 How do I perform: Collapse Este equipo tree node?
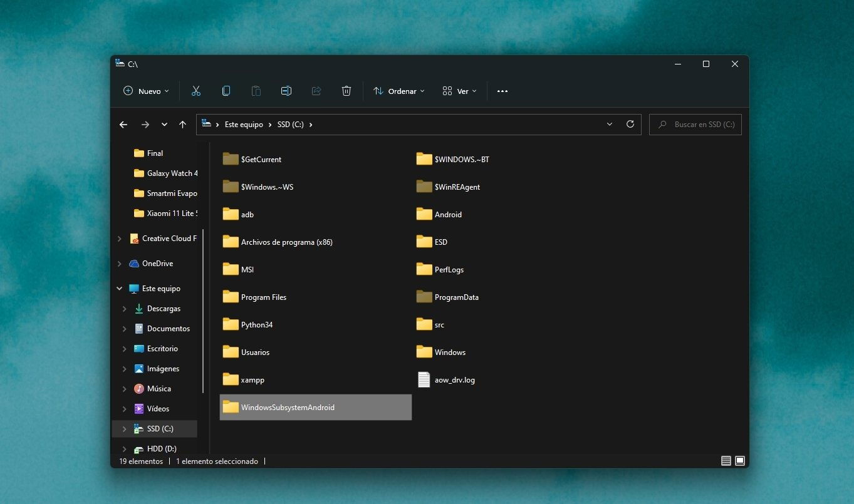pyautogui.click(x=120, y=289)
